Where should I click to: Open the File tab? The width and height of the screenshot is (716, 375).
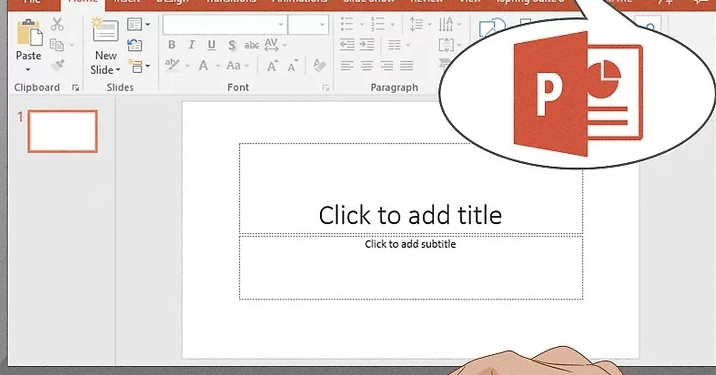32,2
